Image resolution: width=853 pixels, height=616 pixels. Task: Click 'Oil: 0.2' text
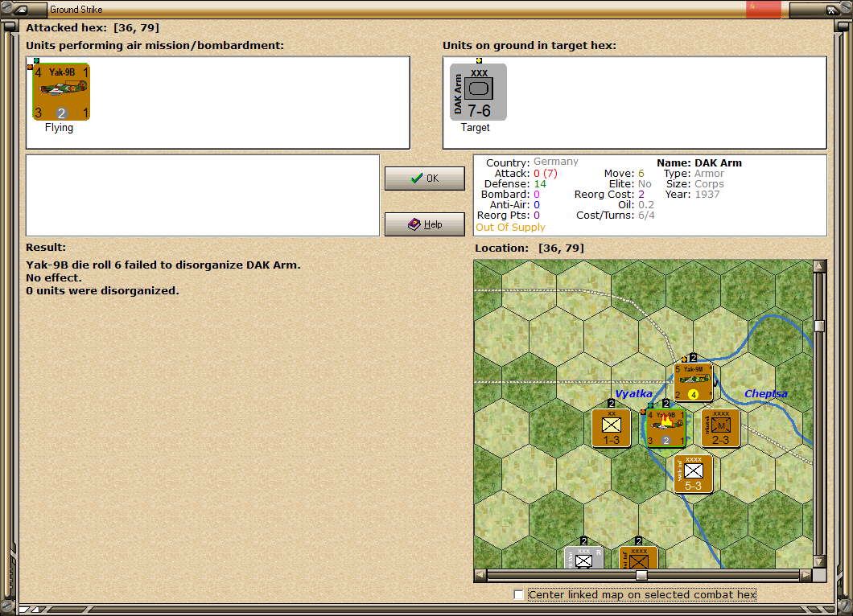[636, 204]
